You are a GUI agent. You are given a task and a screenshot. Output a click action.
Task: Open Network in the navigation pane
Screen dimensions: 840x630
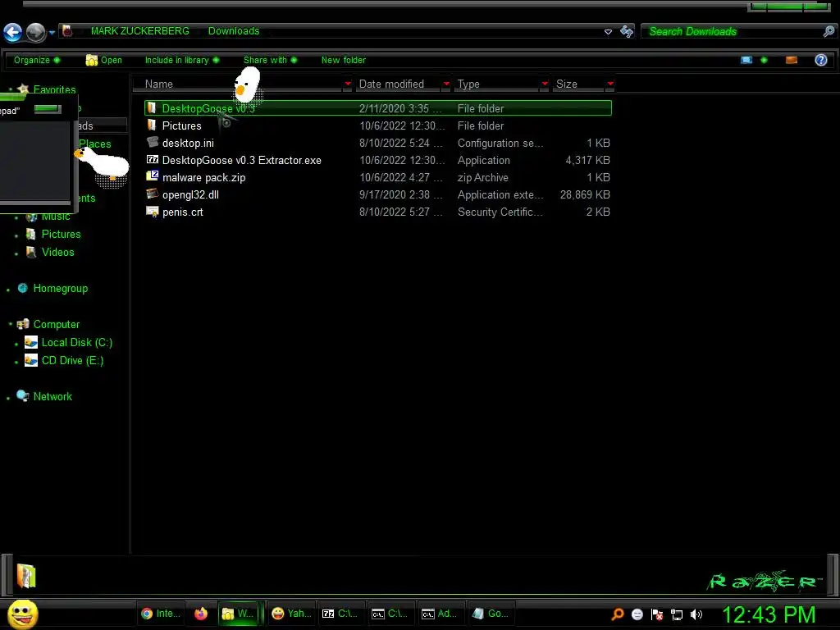pos(52,396)
